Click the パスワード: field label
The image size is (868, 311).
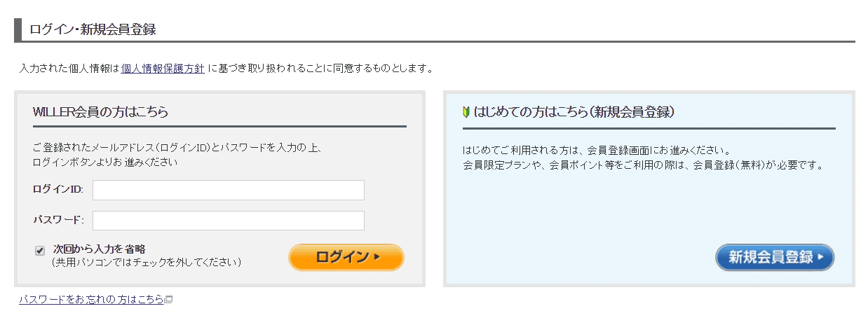58,221
